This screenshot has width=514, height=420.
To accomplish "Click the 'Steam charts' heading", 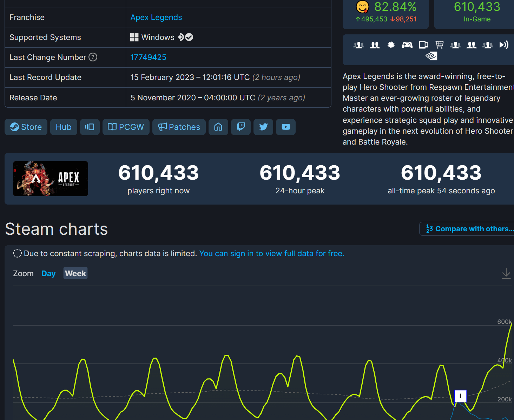I will coord(57,229).
